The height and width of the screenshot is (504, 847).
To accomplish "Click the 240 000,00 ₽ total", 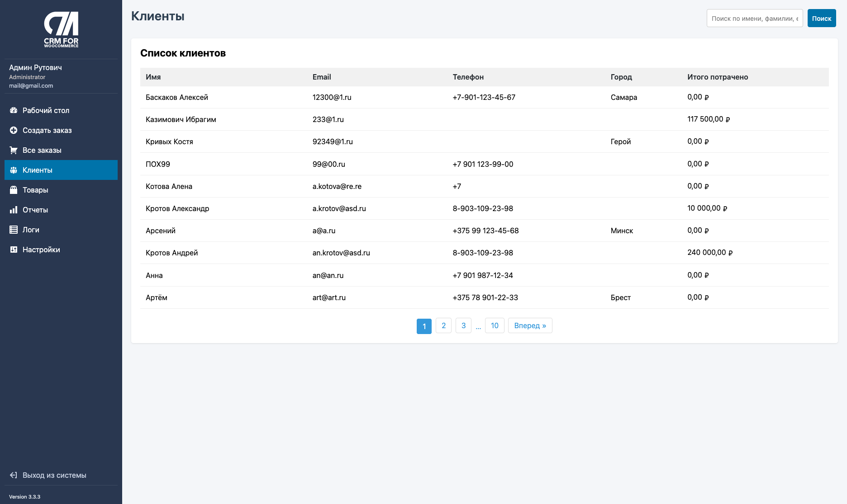I will coord(710,253).
